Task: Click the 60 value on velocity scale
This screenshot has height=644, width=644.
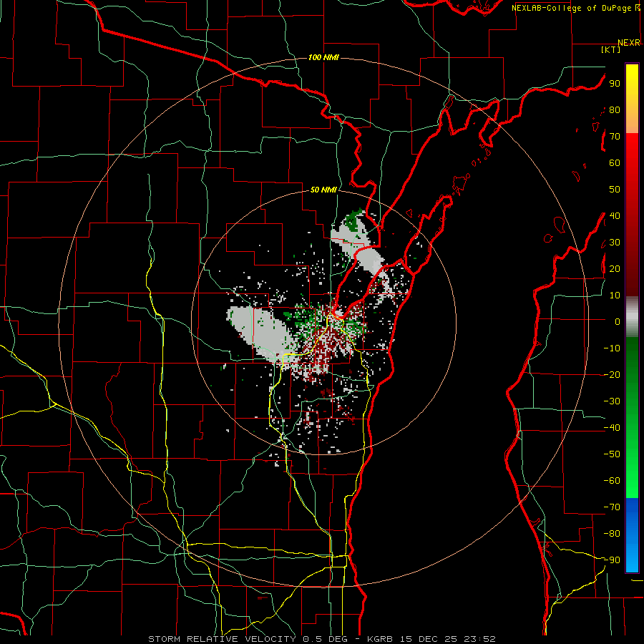Action: 615,163
